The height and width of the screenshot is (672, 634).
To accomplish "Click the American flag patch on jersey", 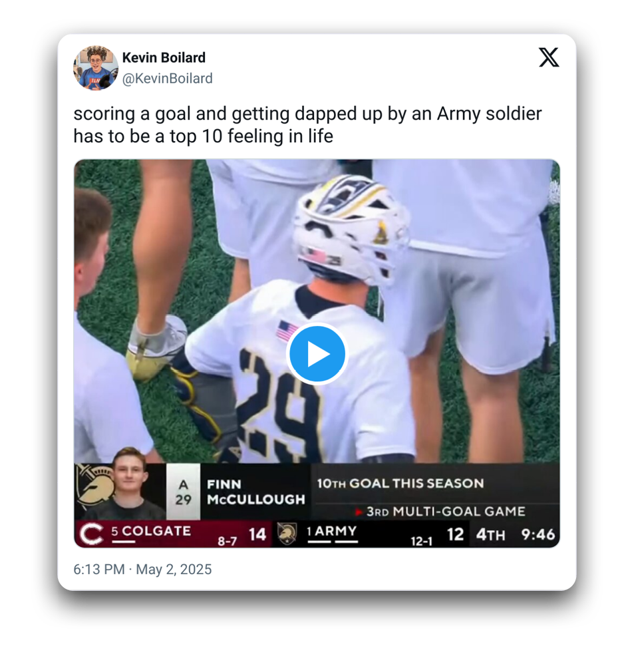I will point(287,330).
